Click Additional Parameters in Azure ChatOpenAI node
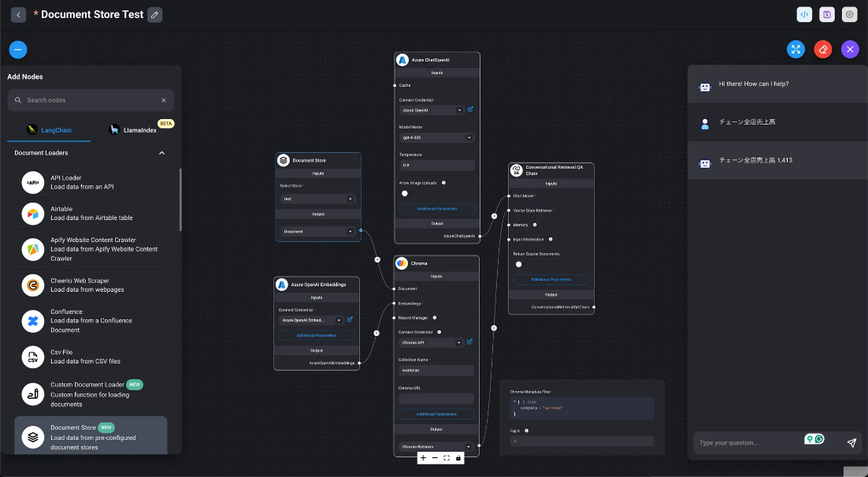 437,209
